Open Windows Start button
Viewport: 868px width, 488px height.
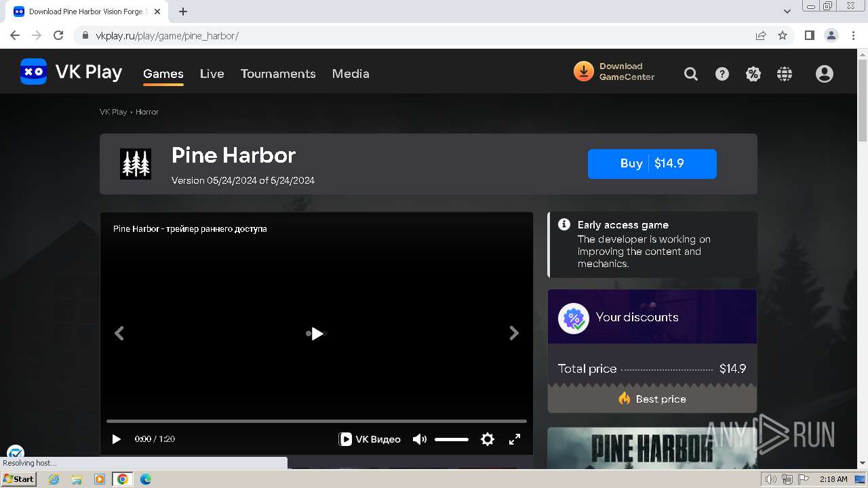18,479
